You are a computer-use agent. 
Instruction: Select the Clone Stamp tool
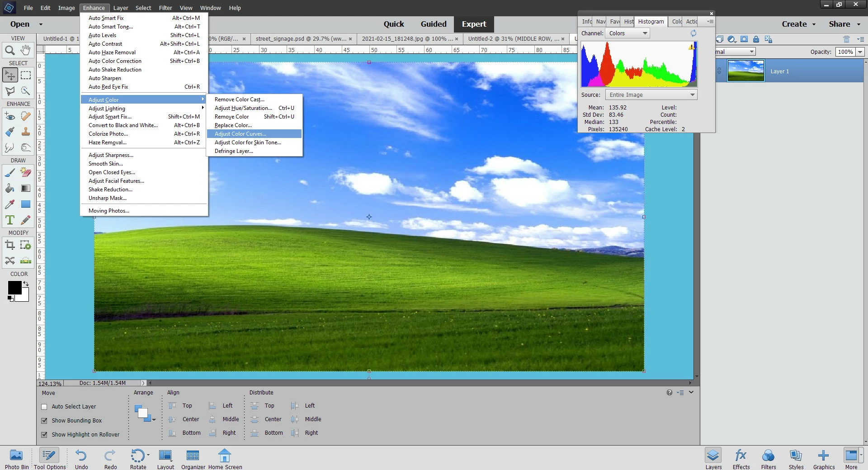point(26,132)
